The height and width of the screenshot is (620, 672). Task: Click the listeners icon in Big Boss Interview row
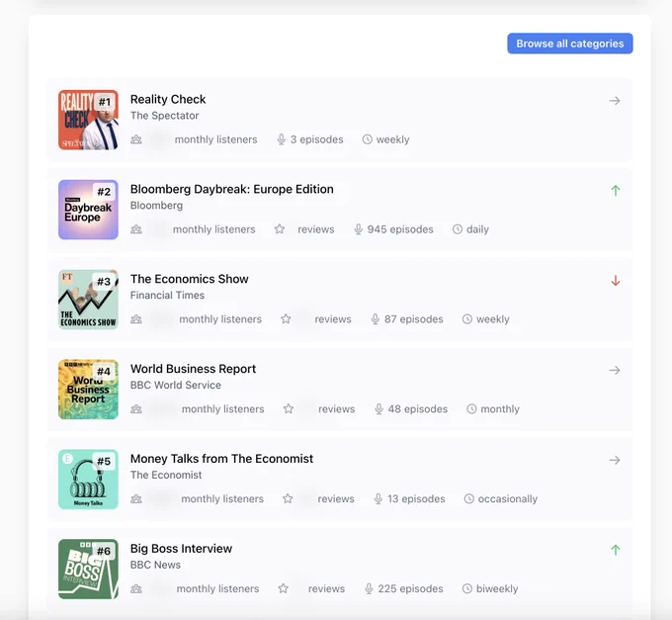(136, 588)
